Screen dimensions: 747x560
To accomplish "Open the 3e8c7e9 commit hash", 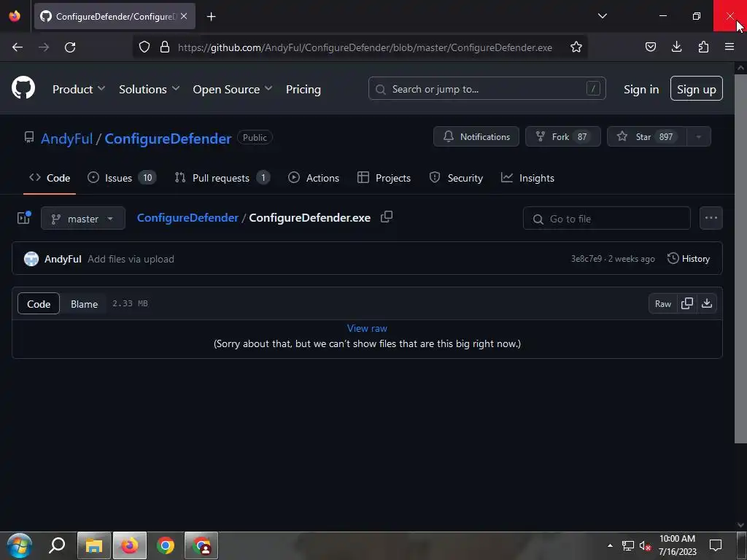I will click(x=586, y=259).
